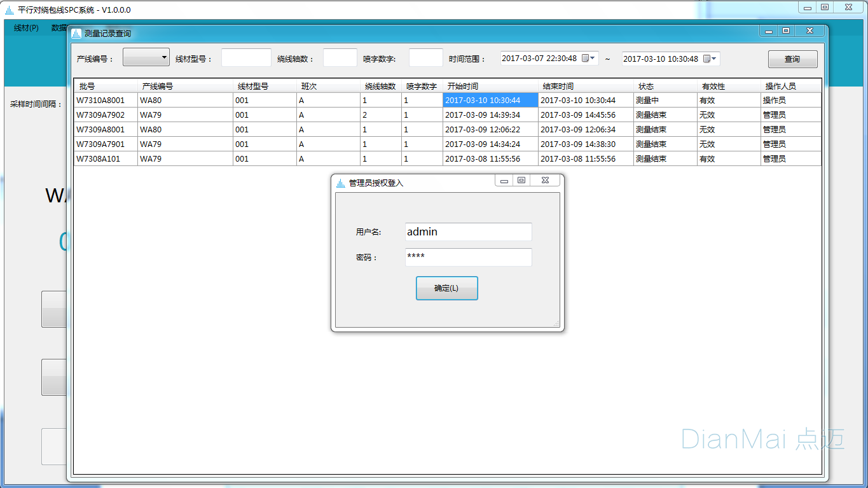Click into the 密码 password field
This screenshot has height=488, width=868.
[468, 257]
